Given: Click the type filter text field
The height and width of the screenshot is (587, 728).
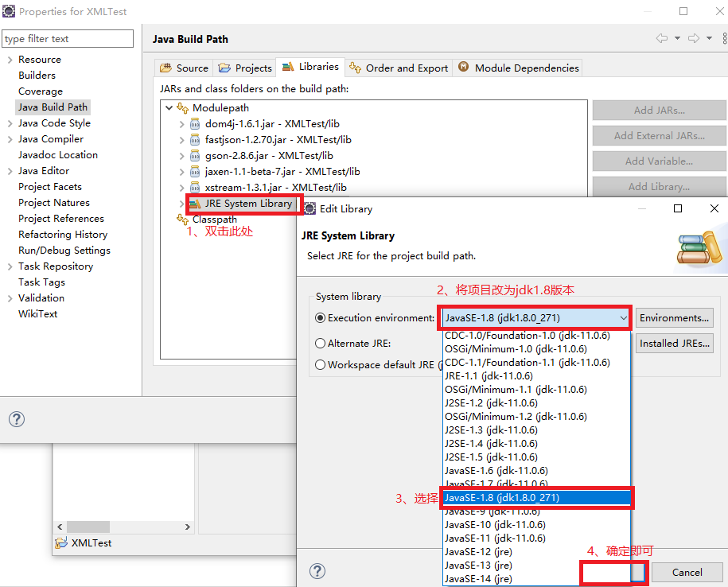Looking at the screenshot, I should tap(68, 38).
